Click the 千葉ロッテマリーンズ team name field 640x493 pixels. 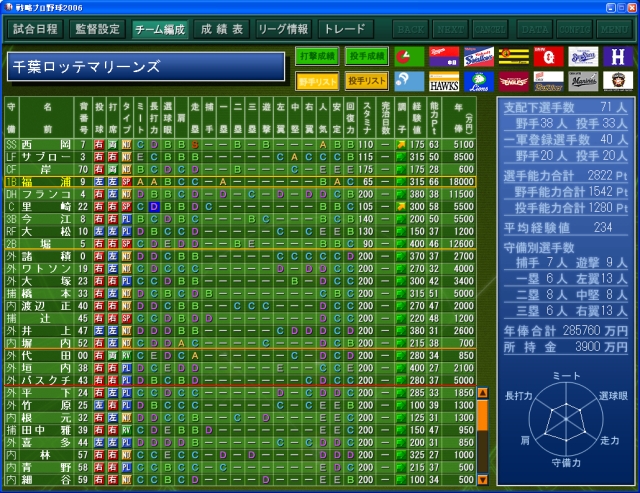pos(146,67)
